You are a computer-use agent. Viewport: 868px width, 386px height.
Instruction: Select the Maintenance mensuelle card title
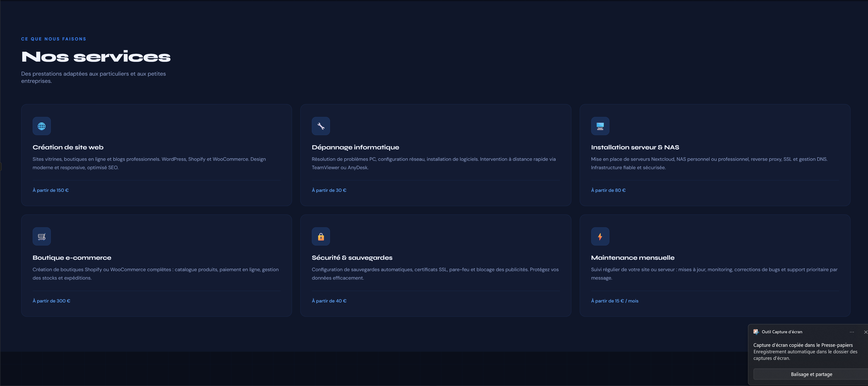pyautogui.click(x=632, y=258)
